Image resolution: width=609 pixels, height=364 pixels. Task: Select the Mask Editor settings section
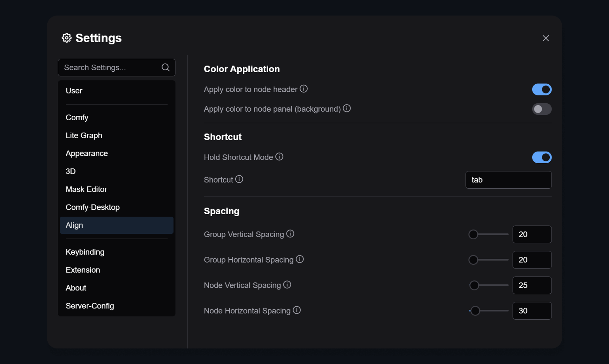coord(86,189)
